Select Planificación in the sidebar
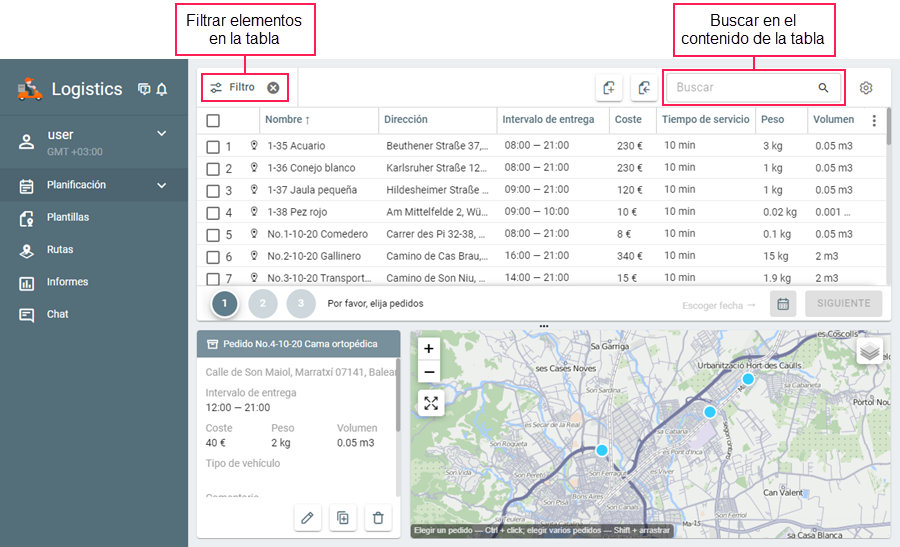The width and height of the screenshot is (900, 547). 76,185
